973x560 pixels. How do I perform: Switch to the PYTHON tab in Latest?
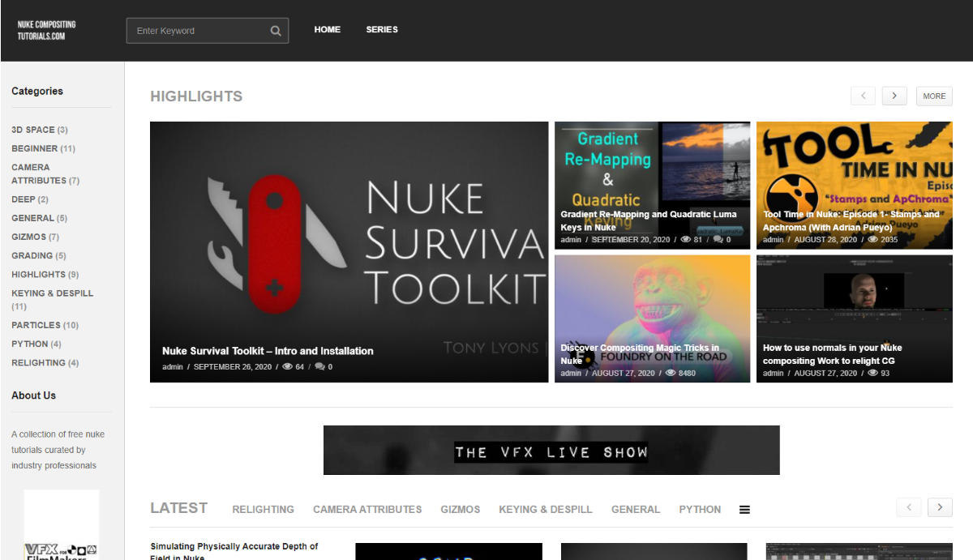tap(700, 510)
